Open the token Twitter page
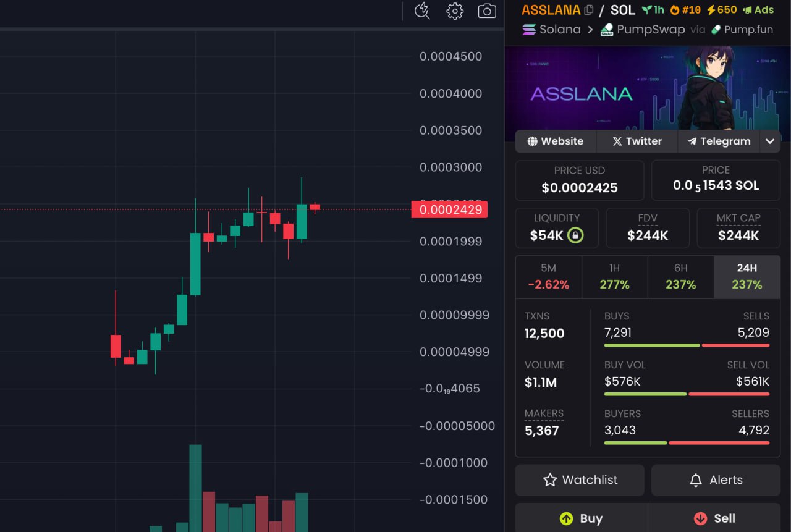The height and width of the screenshot is (532, 791). 637,141
